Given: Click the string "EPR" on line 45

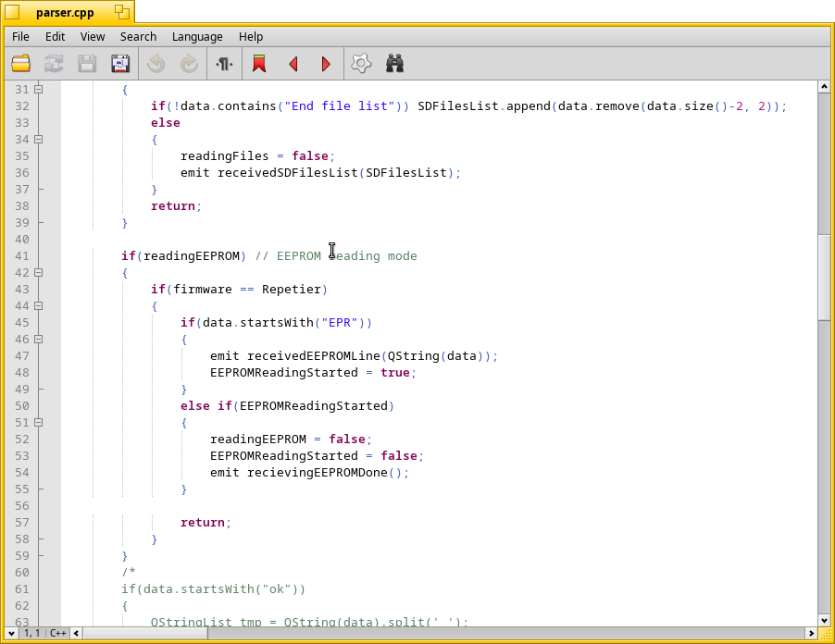Looking at the screenshot, I should pos(339,323).
